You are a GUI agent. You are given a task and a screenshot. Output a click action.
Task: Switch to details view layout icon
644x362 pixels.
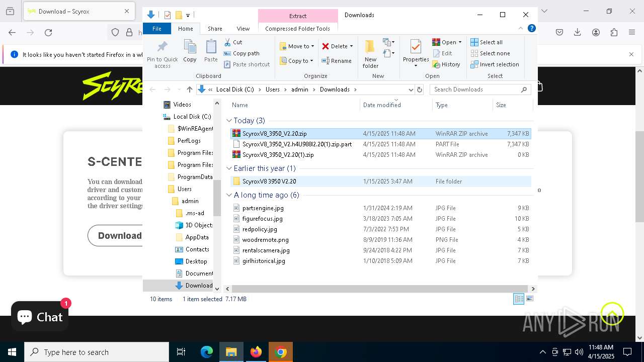(x=519, y=299)
